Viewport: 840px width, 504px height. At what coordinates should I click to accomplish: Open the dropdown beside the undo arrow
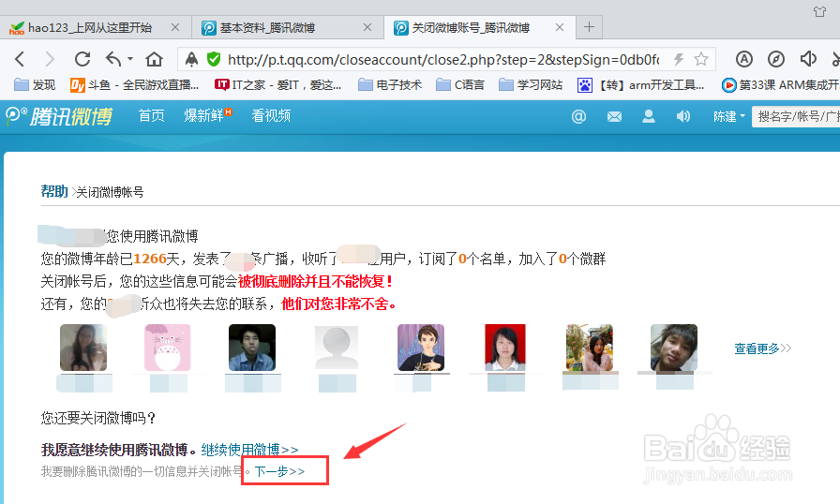[130, 59]
